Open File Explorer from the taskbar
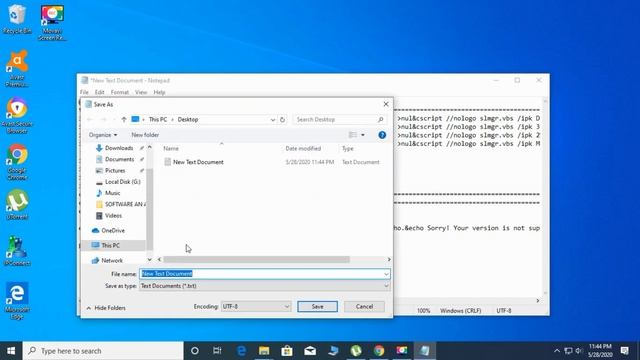Viewport: 640px width, 360px height. pos(264,351)
